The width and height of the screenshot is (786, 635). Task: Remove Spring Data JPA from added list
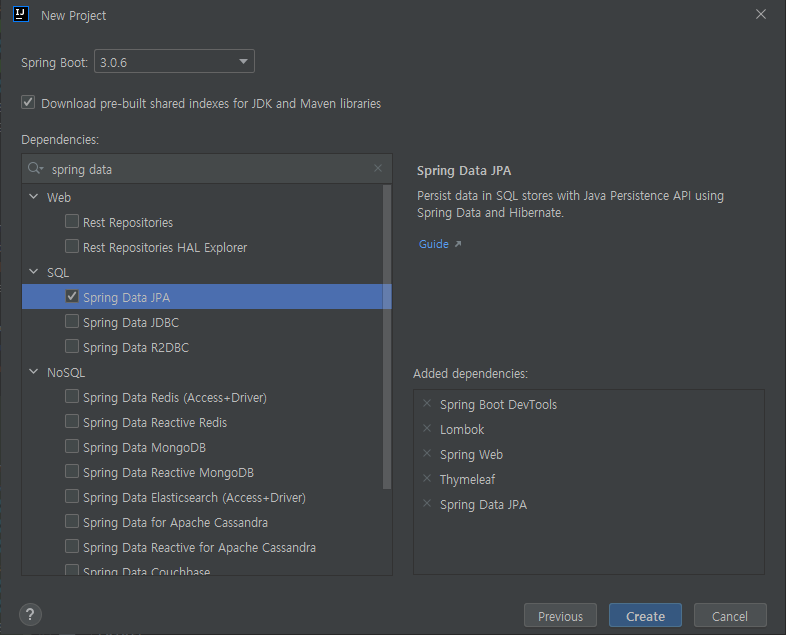tap(427, 504)
